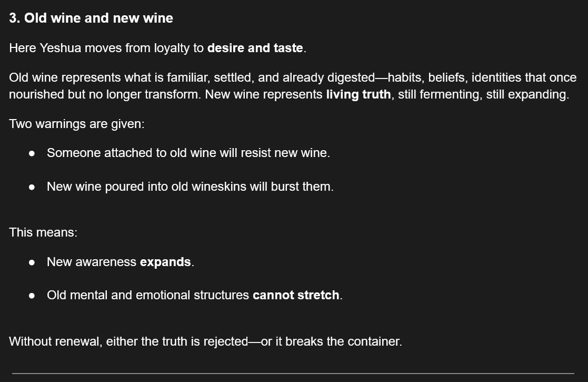
Task: Click the sentence beginning 'Without renewal, either the truth'
Action: (x=205, y=341)
